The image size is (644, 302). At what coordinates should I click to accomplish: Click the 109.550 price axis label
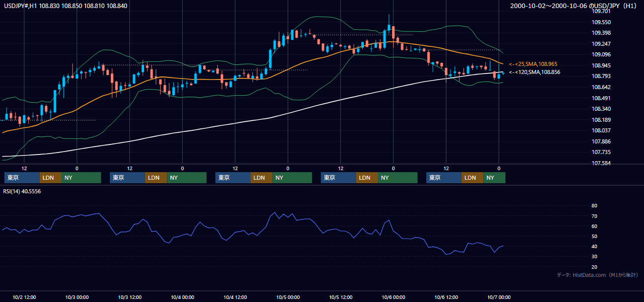tap(601, 22)
